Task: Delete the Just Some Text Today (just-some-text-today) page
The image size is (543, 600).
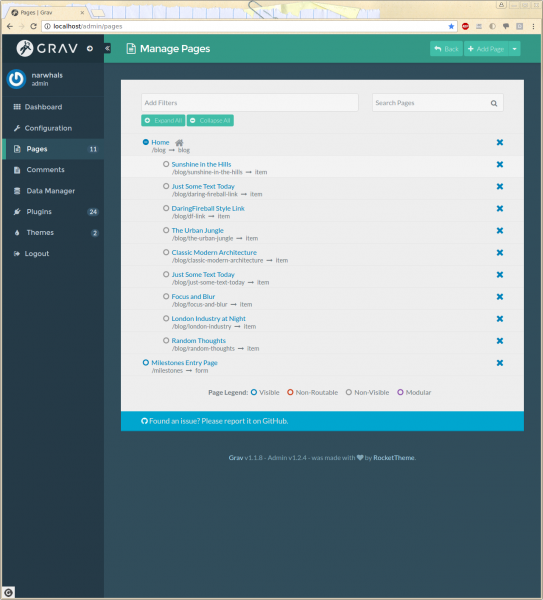Action: pyautogui.click(x=500, y=275)
